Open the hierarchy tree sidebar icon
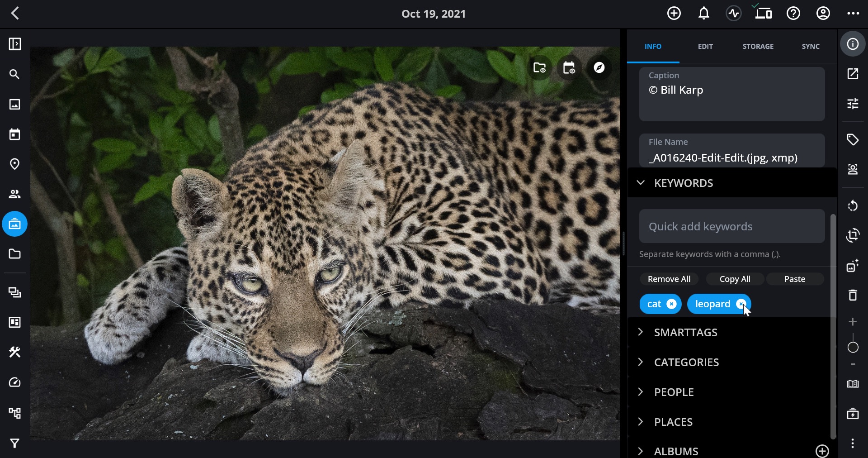Screen dimensions: 868x458 tap(15, 413)
